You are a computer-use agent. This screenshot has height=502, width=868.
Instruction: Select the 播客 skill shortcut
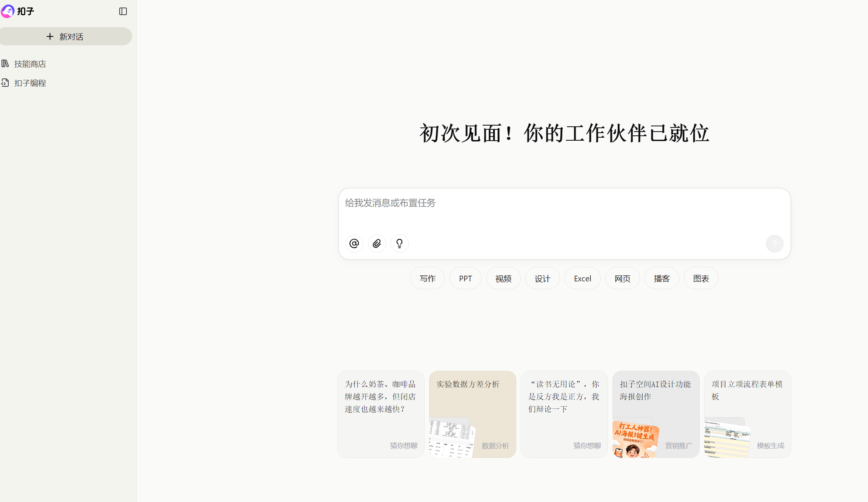pos(662,278)
